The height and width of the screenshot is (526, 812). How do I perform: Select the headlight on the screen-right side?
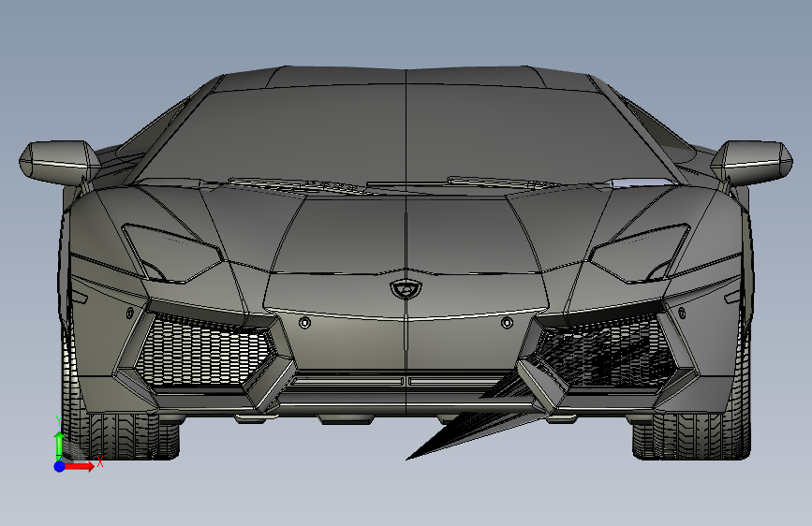(x=640, y=254)
